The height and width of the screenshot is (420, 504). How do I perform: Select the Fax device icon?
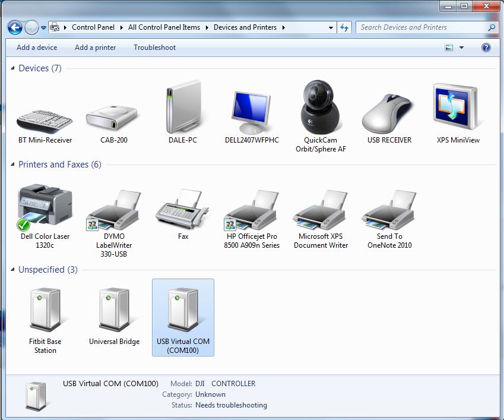click(x=183, y=208)
